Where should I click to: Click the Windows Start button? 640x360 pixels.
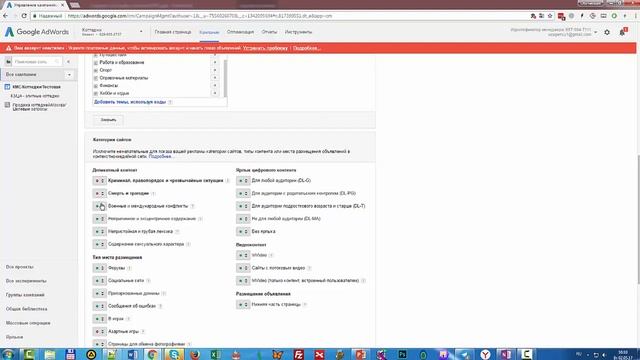click(7, 354)
